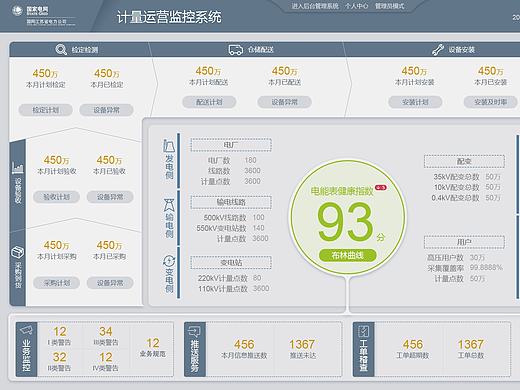
Task: Click the 550kV变电站数 140 row
Action: pos(230,228)
